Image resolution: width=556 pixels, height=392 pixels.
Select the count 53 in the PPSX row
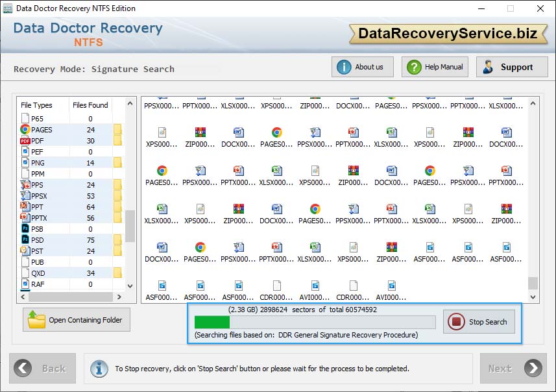click(91, 196)
